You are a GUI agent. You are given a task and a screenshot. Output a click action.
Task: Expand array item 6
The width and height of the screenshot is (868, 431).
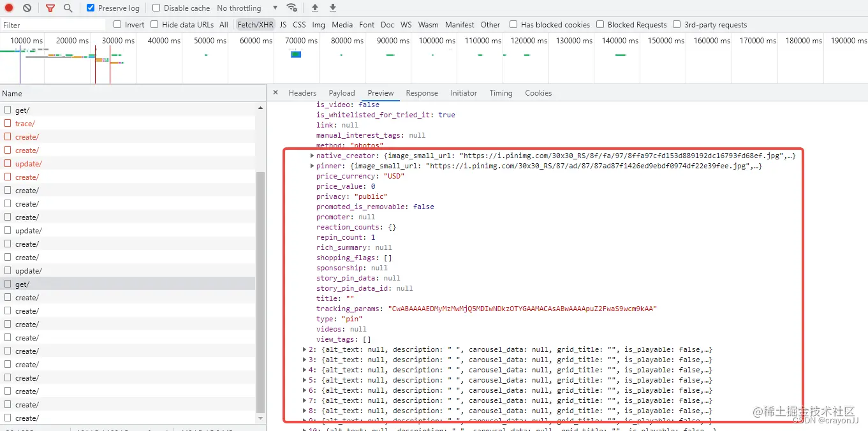(x=304, y=390)
